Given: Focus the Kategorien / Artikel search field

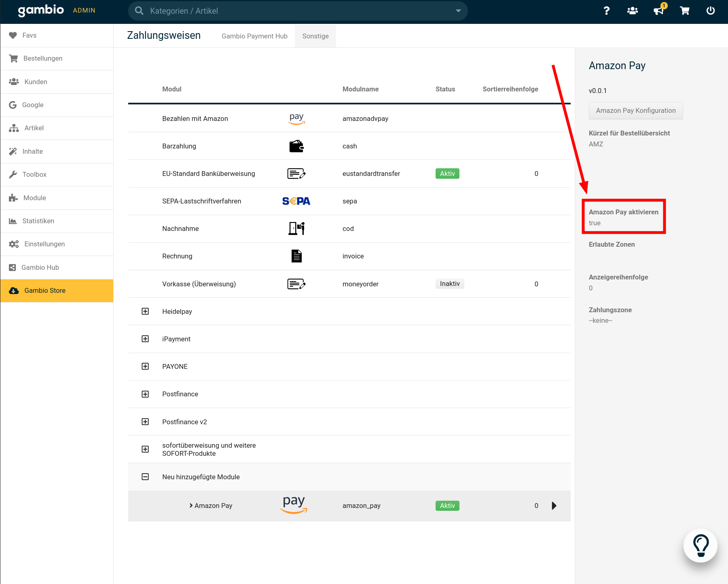Looking at the screenshot, I should [295, 11].
